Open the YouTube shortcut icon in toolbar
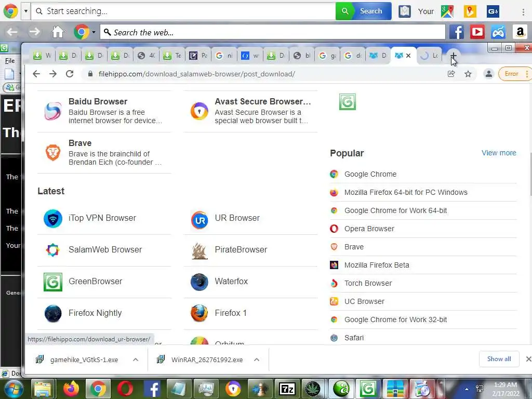532x399 pixels. point(477,32)
